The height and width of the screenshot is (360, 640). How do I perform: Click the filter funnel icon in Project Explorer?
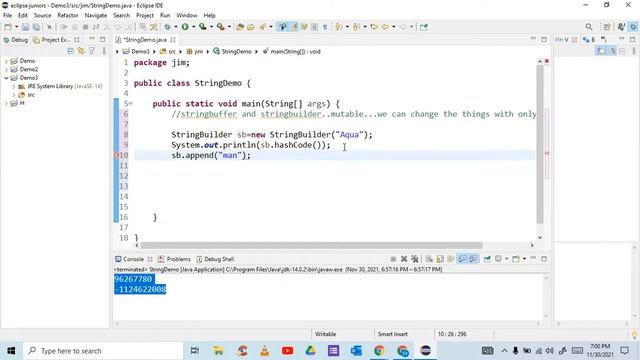92,51
